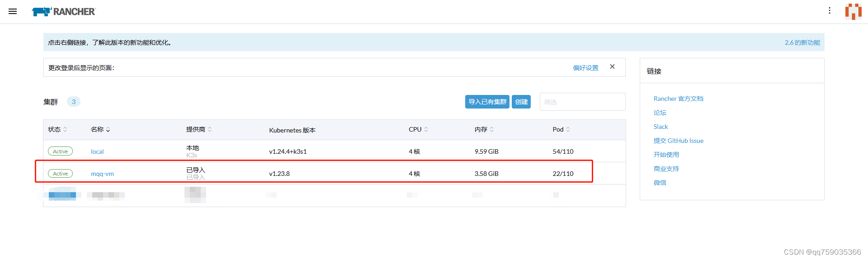This screenshot has height=260, width=868.
Task: Open Rancher official docs link
Action: [678, 99]
